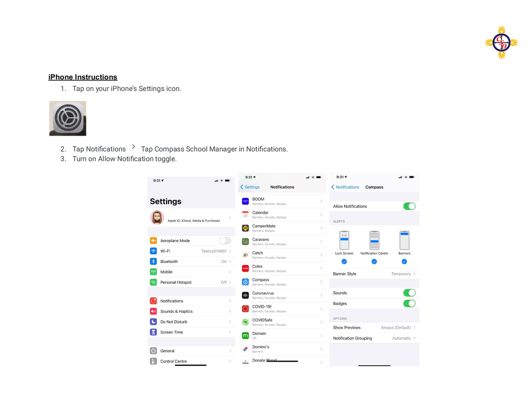
Task: Select the Notification Centre phone preview
Action: pos(374,240)
